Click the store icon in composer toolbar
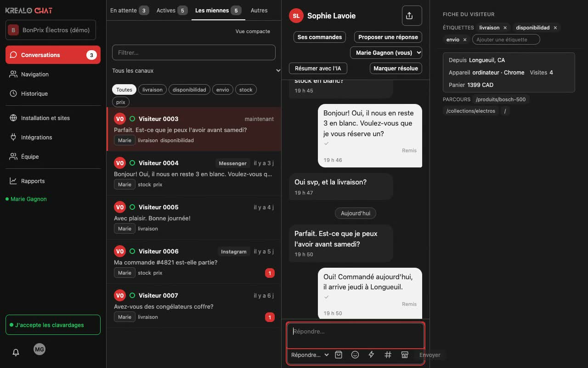The height and width of the screenshot is (368, 588). 405,355
